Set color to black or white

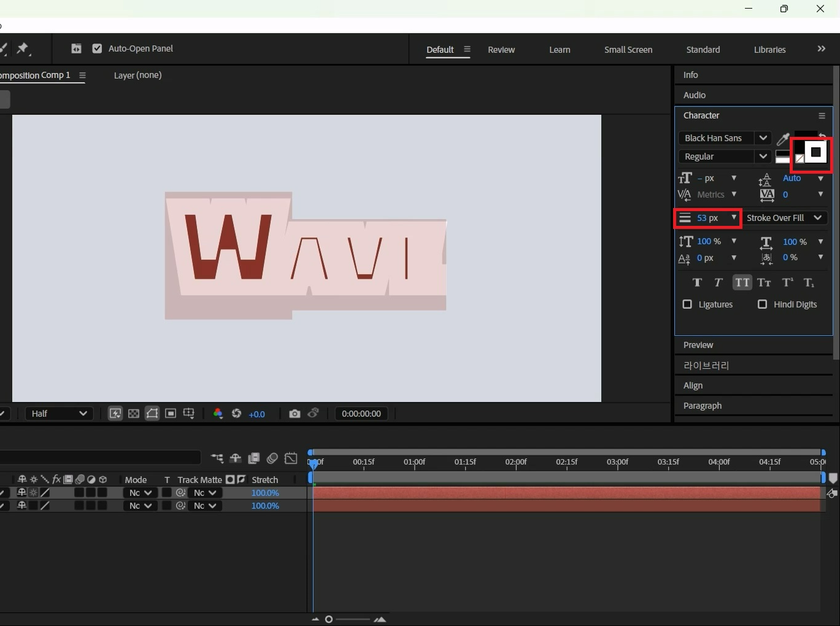[x=782, y=156]
